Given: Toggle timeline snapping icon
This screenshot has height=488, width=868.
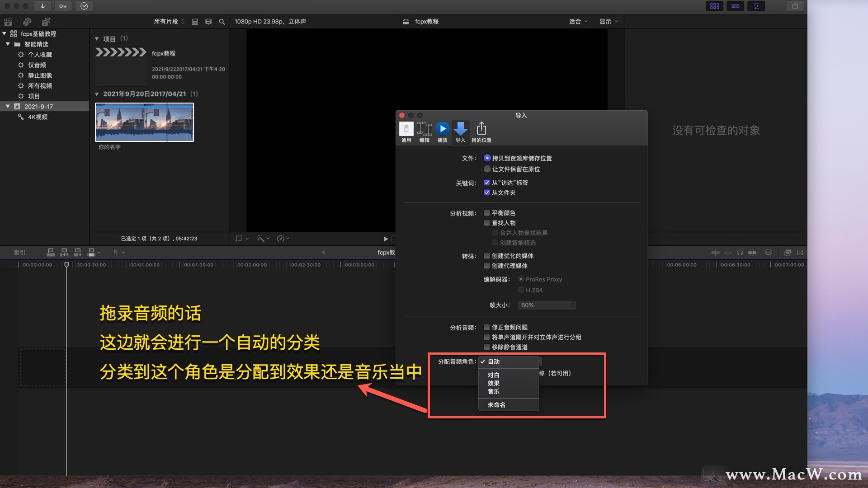Looking at the screenshot, I should pos(752,253).
